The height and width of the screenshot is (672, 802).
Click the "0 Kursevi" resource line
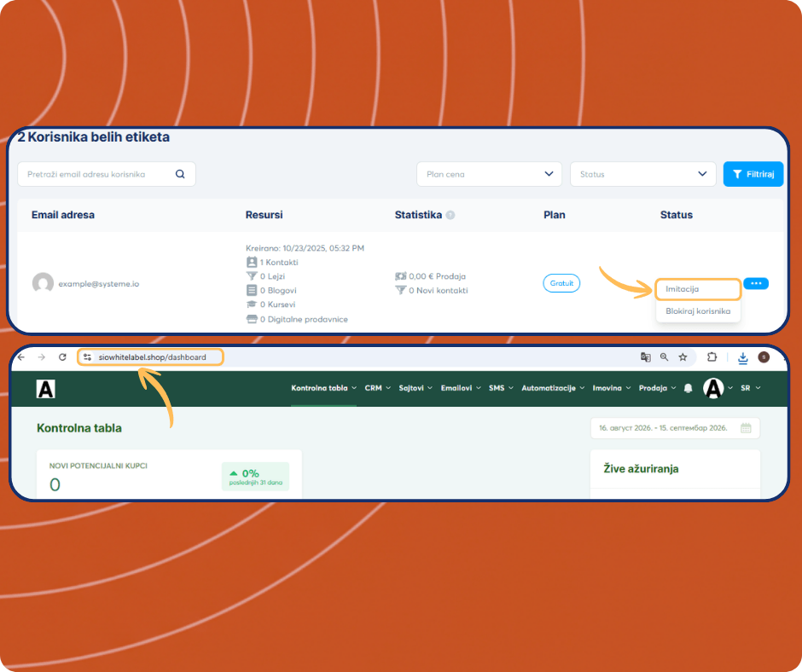(270, 304)
